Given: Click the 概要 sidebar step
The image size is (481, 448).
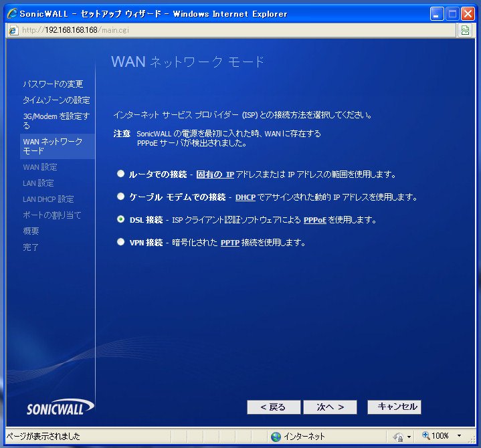Looking at the screenshot, I should tap(31, 231).
